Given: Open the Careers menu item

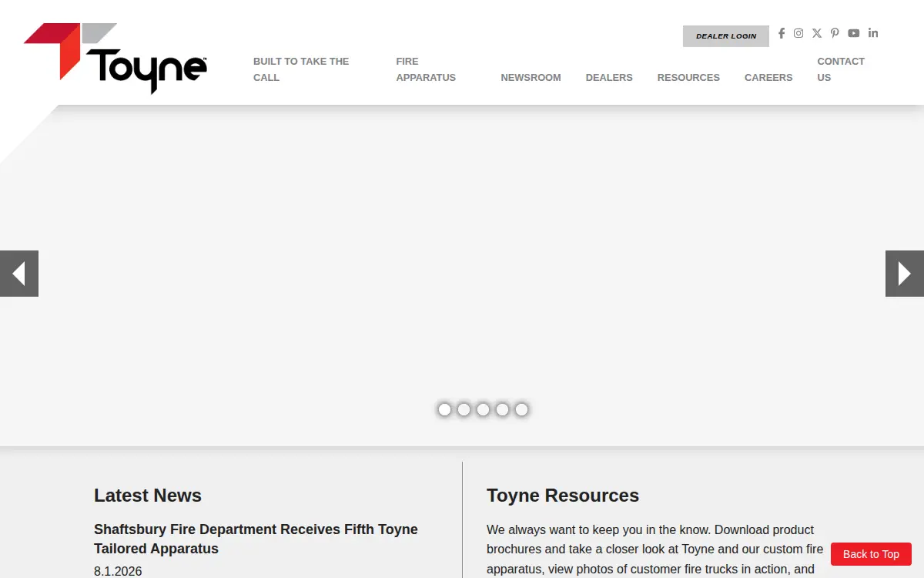Looking at the screenshot, I should tap(768, 78).
